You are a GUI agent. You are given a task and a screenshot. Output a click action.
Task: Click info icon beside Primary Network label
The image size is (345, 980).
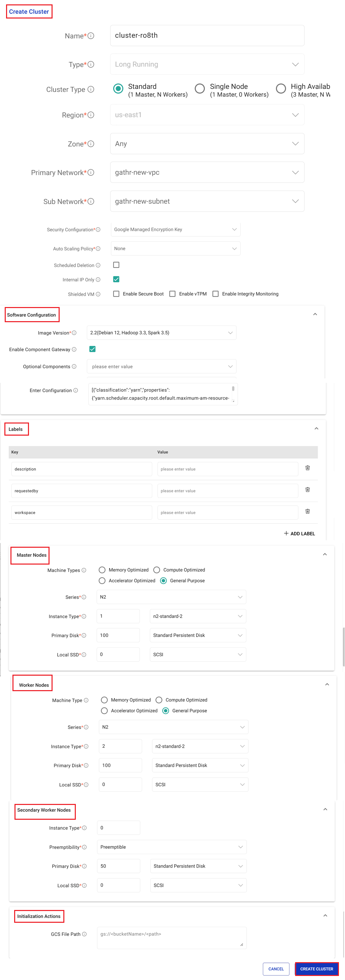[x=91, y=172]
